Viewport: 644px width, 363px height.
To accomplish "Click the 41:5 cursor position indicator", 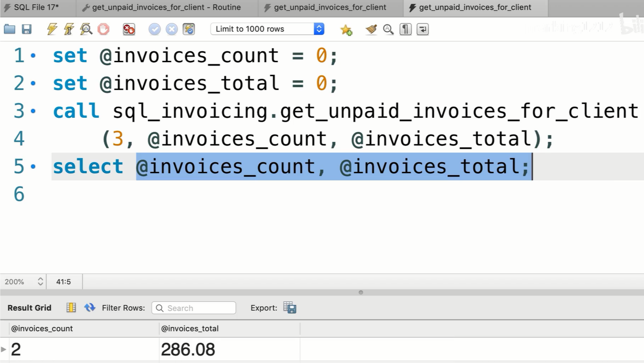I will click(x=63, y=282).
